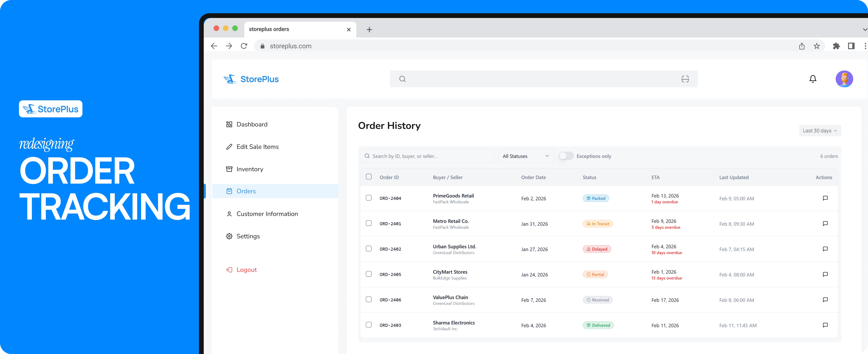Open comment icon for order ORD-2404
868x354 pixels.
point(825,198)
